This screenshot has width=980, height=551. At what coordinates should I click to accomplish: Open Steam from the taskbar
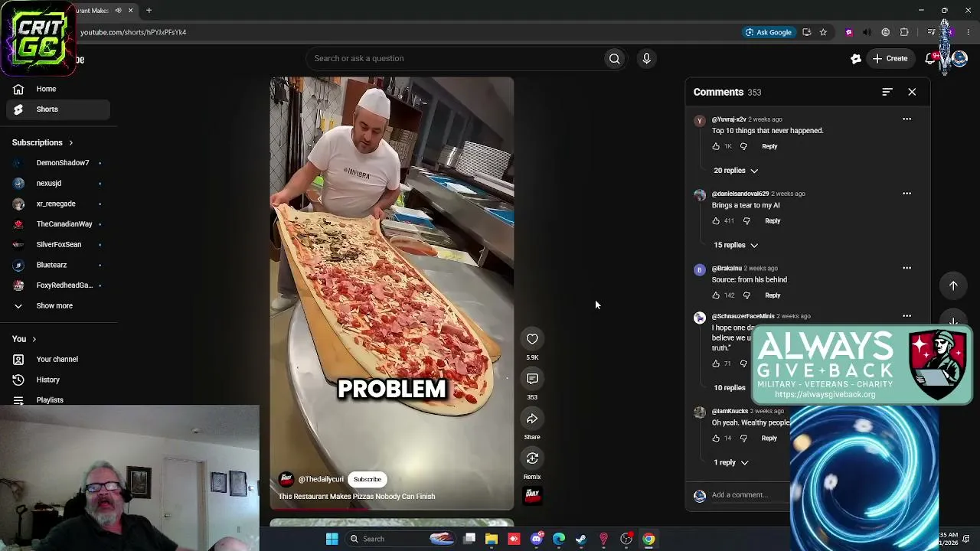581,539
